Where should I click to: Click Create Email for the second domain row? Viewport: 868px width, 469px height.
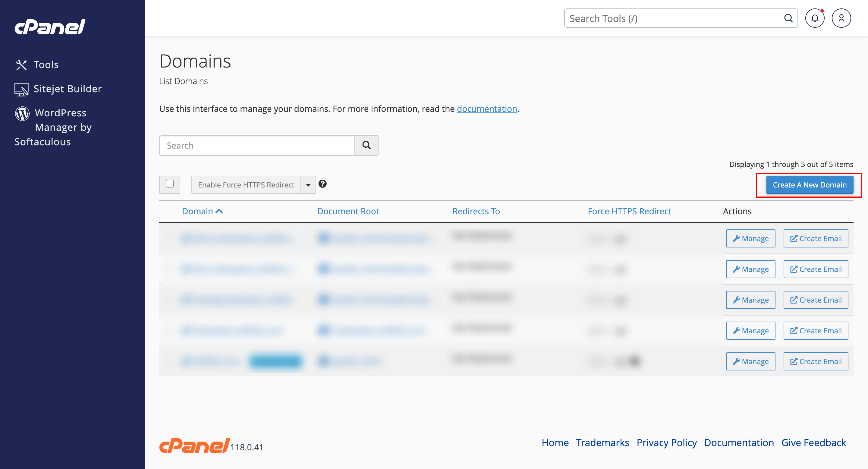(x=816, y=269)
